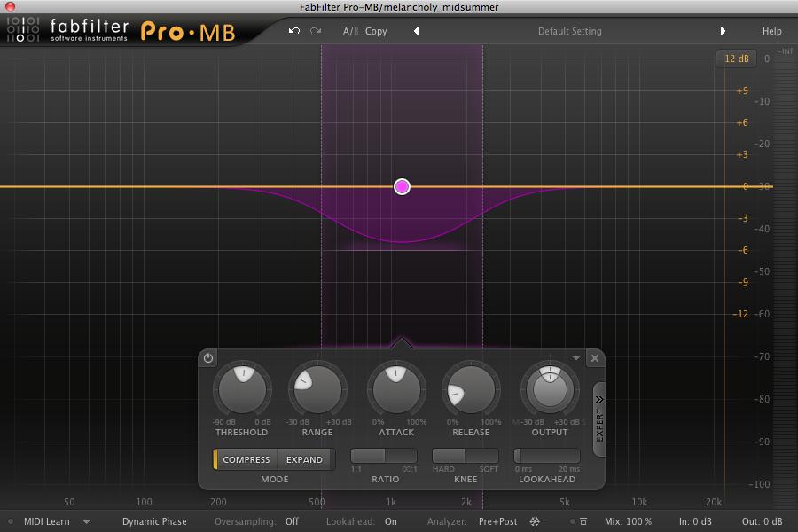Screen dimensions: 798x532
Task: Click the Copy button
Action: [376, 31]
